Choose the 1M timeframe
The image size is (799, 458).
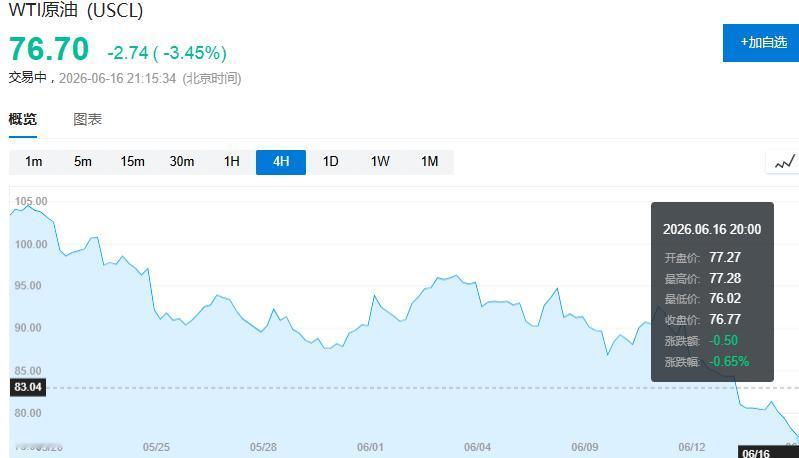[429, 162]
